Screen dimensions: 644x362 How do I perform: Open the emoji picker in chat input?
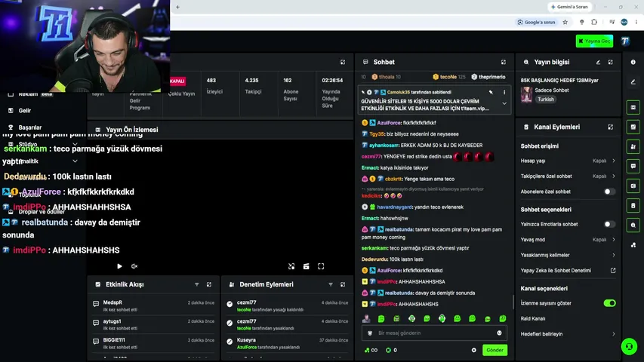(499, 333)
